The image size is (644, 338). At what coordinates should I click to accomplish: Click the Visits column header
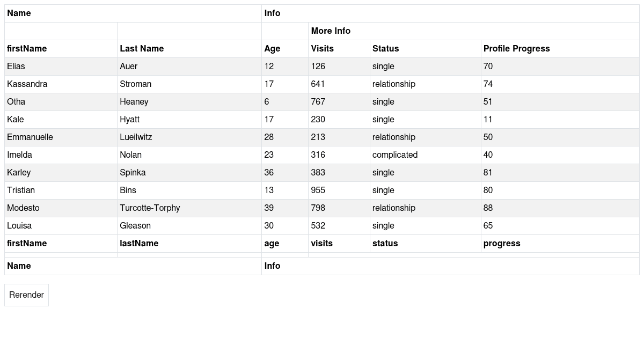(339, 49)
